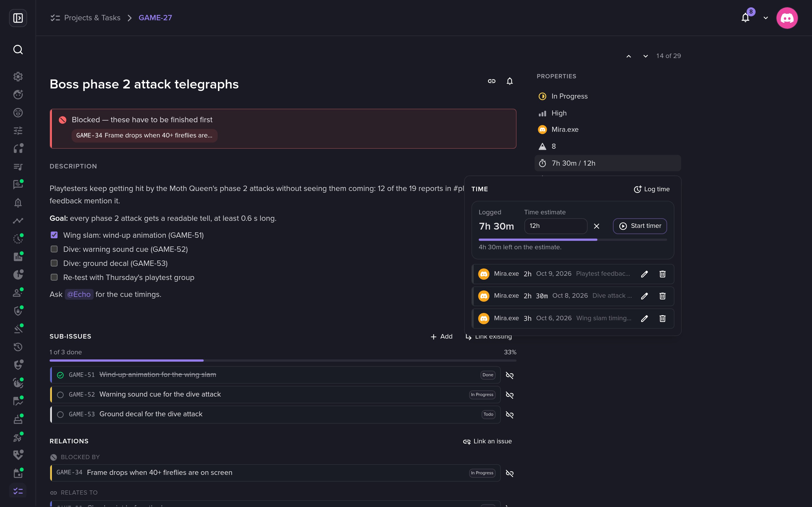812x507 pixels.
Task: Check Re-test with Thursday's playtest group
Action: (x=54, y=277)
